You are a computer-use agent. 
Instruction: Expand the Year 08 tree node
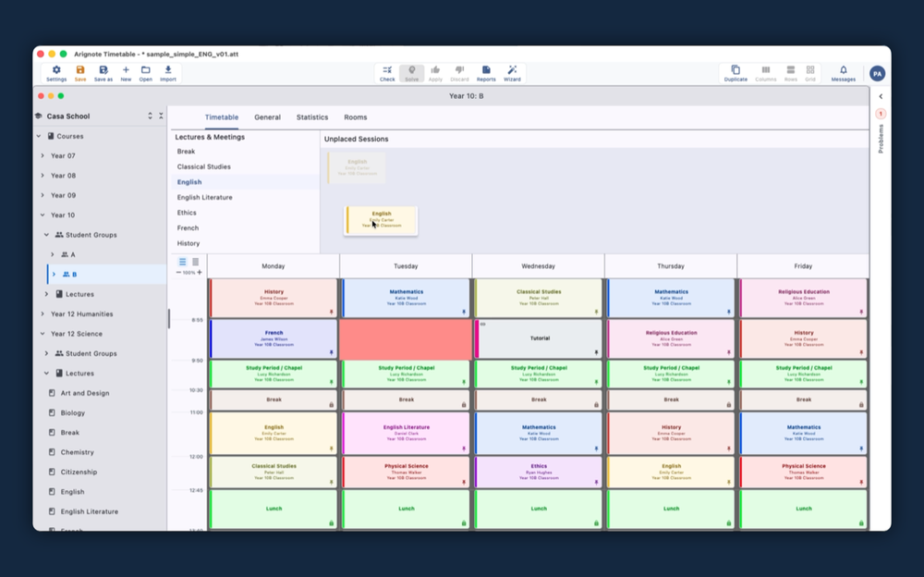[x=43, y=175]
